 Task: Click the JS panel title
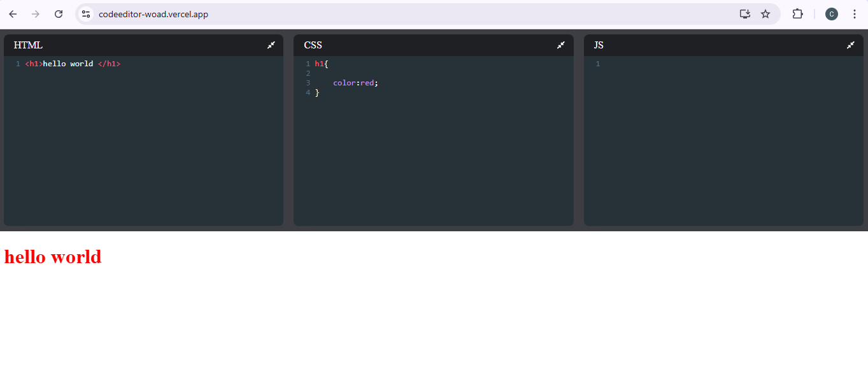click(x=599, y=45)
